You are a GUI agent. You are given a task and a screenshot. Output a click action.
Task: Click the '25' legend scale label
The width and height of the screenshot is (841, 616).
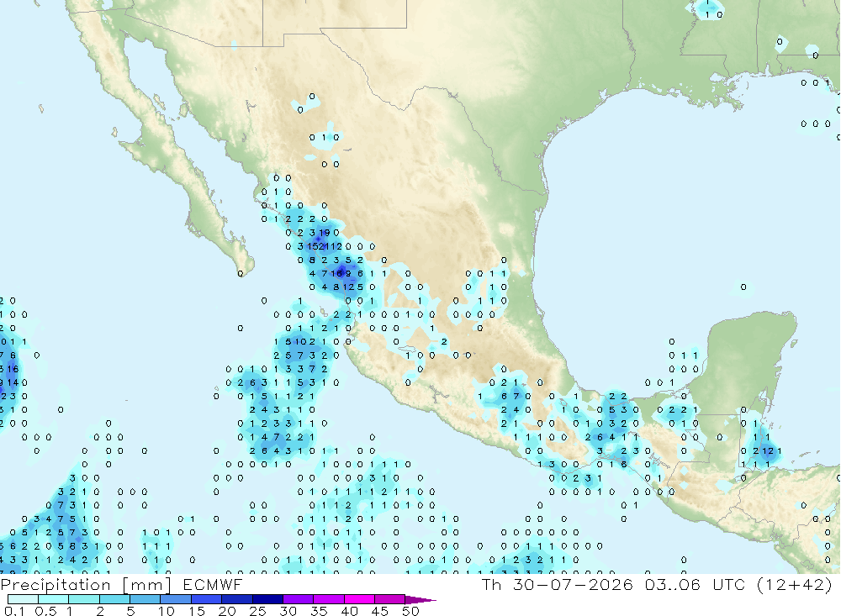pyautogui.click(x=258, y=611)
